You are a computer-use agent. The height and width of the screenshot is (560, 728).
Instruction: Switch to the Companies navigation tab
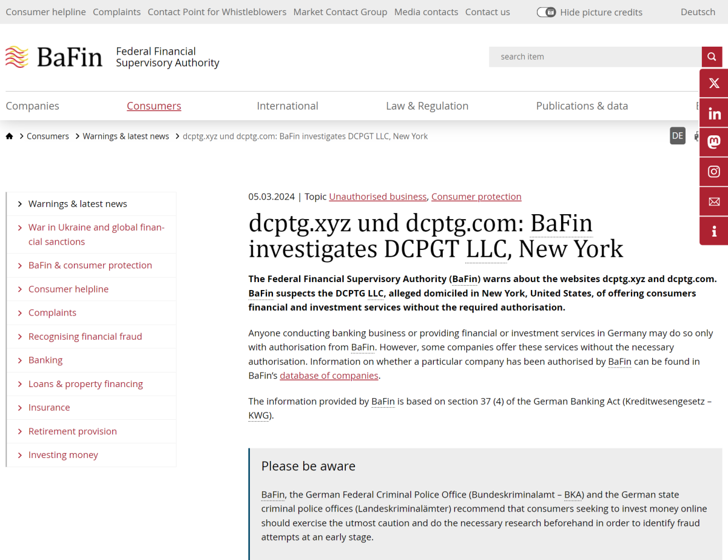(x=32, y=106)
